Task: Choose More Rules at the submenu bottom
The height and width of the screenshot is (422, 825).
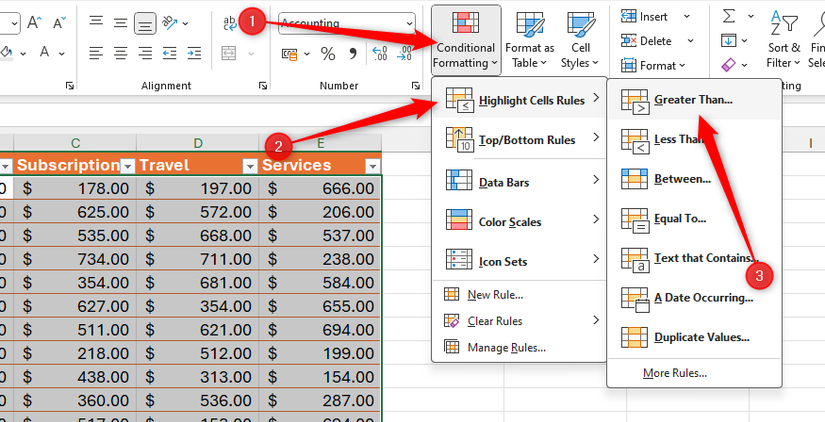Action: 675,373
